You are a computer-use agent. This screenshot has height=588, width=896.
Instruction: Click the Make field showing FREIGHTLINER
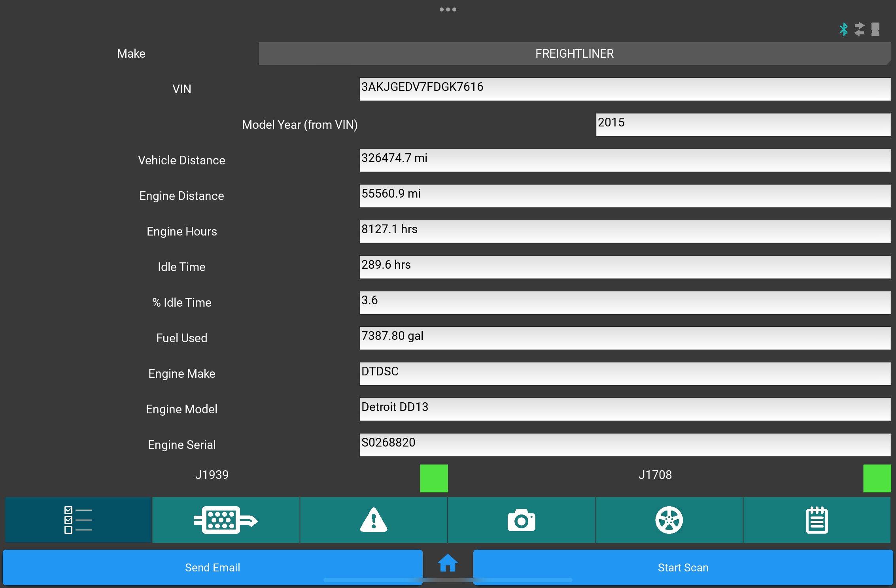(x=574, y=54)
